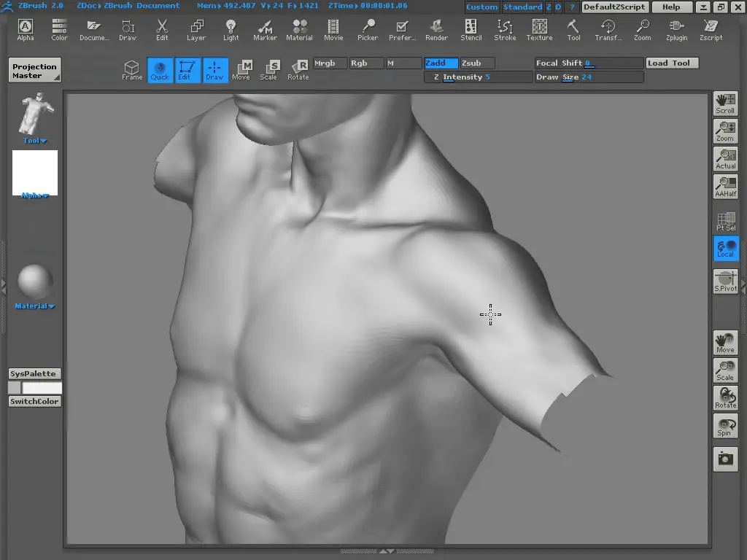The image size is (747, 560).
Task: Open the Alpha thumbnail dropdown
Action: 34,195
